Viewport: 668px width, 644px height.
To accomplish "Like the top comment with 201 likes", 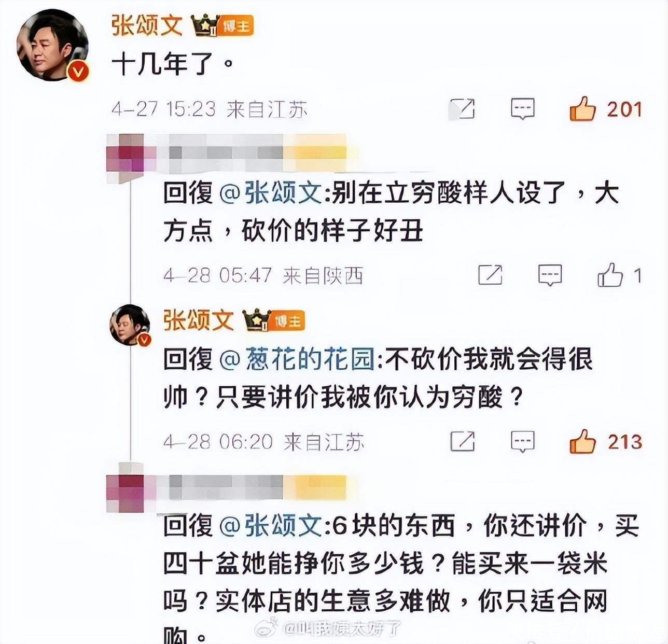I will pyautogui.click(x=583, y=109).
